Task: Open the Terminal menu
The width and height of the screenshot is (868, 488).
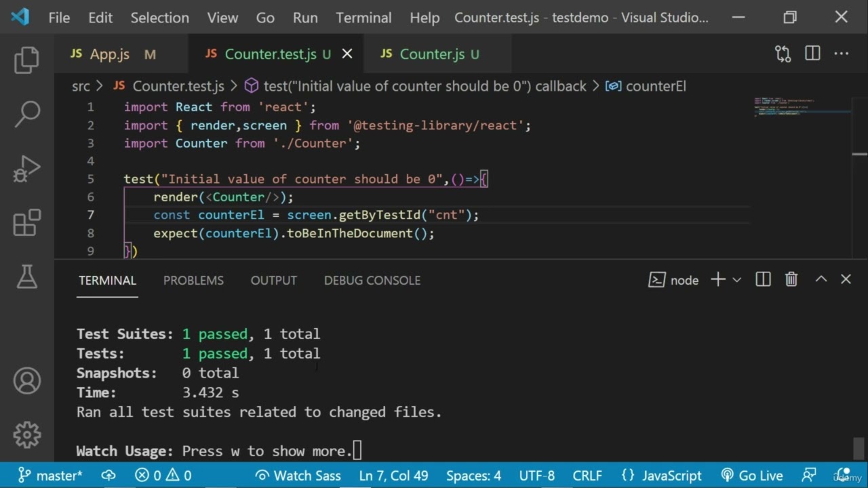Action: (363, 18)
